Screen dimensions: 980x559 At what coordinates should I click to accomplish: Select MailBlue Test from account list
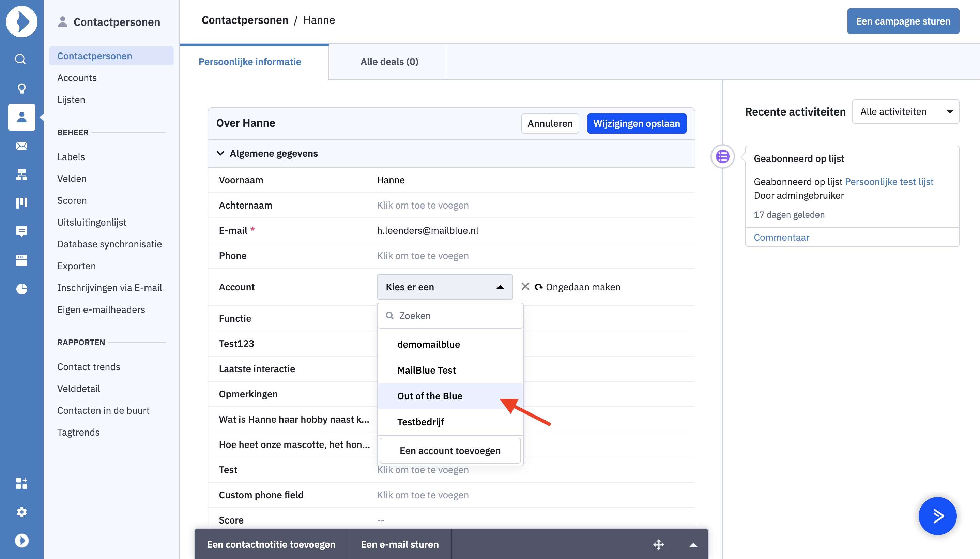[x=450, y=370]
